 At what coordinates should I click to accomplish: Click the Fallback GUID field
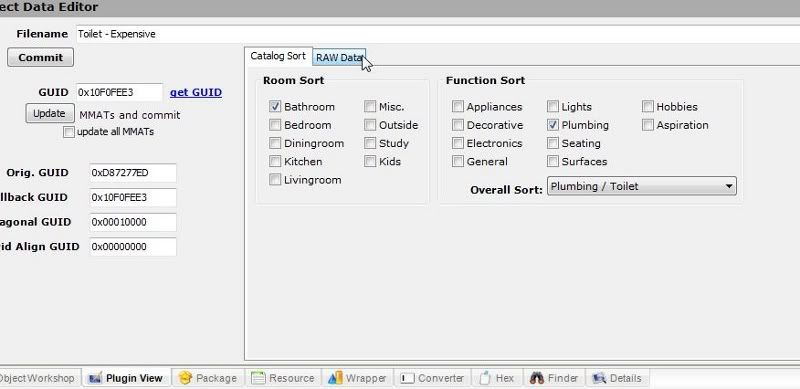[x=133, y=197]
